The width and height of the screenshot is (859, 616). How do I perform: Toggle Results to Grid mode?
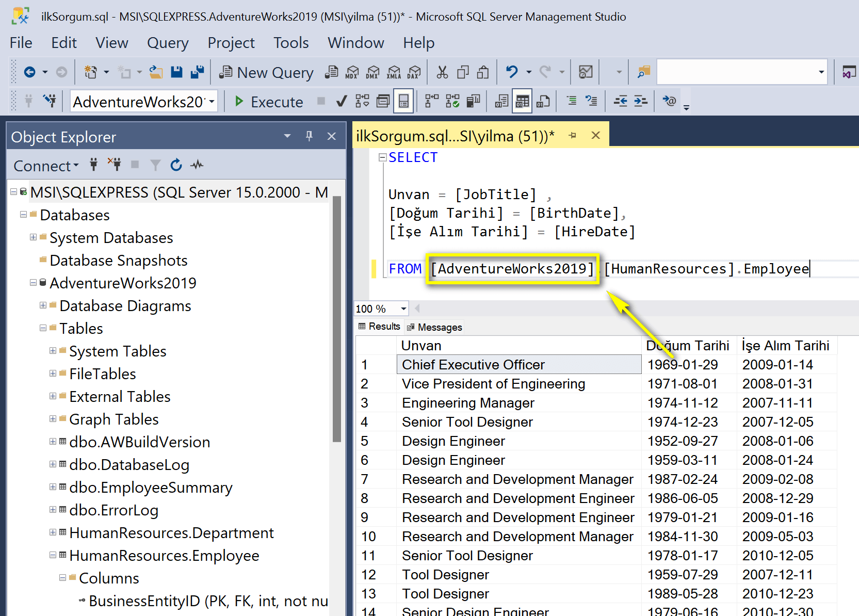[x=522, y=101]
